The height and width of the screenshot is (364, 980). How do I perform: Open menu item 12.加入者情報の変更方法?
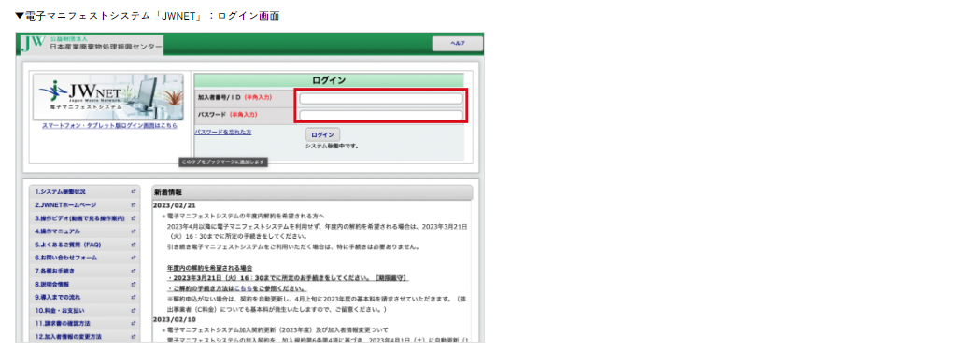69,337
